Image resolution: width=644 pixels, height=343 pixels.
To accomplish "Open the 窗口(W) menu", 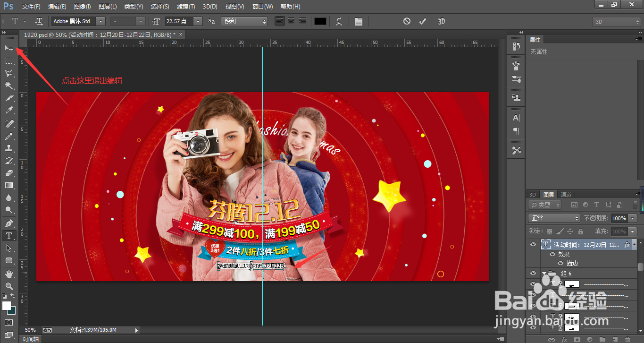I will coord(262,7).
